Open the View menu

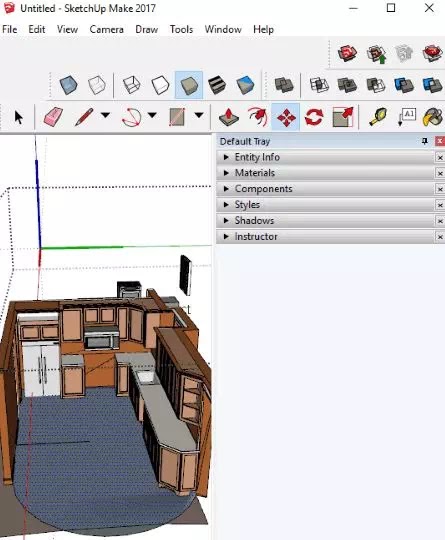coord(67,30)
